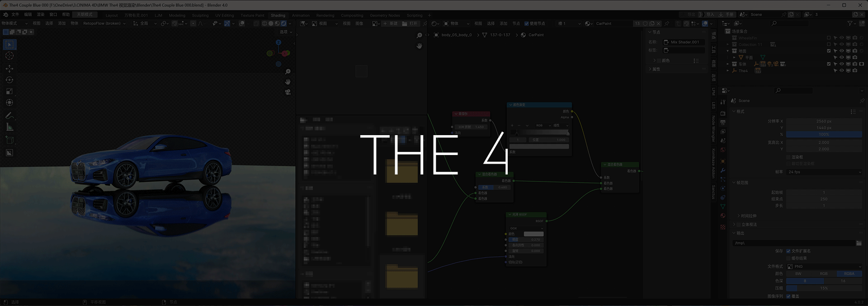Adjust compression 15% slider
The height and width of the screenshot is (306, 868).
pyautogui.click(x=824, y=288)
